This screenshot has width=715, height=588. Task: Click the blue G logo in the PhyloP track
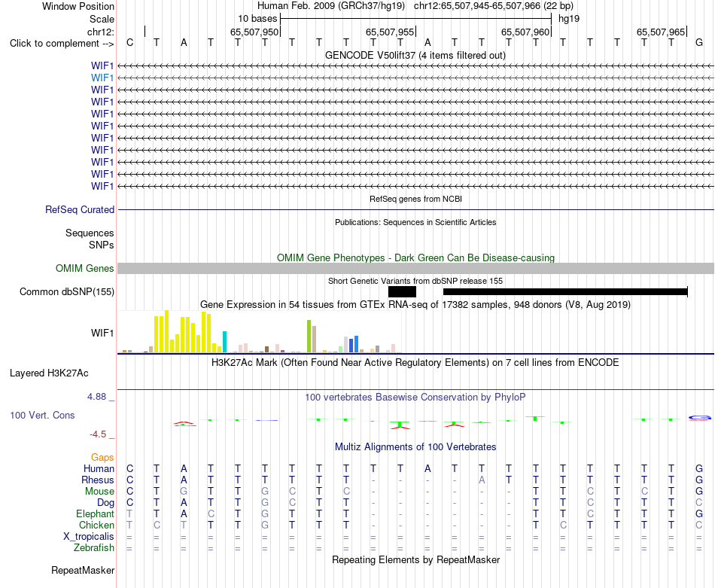coord(699,418)
